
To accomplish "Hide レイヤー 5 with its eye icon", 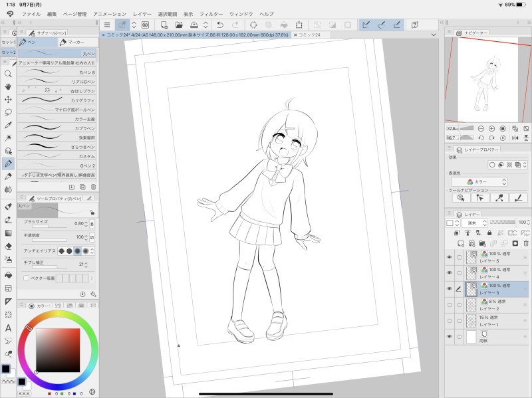I will tap(449, 257).
